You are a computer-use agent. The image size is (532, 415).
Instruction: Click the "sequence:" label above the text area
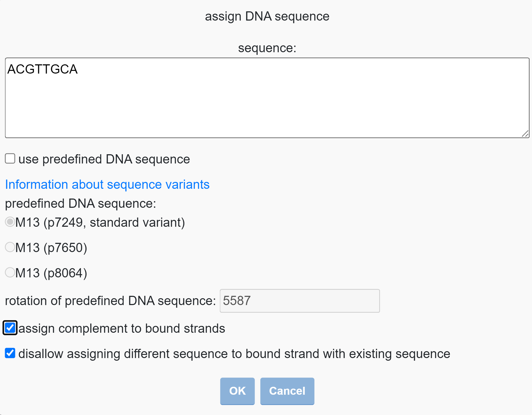click(x=267, y=48)
